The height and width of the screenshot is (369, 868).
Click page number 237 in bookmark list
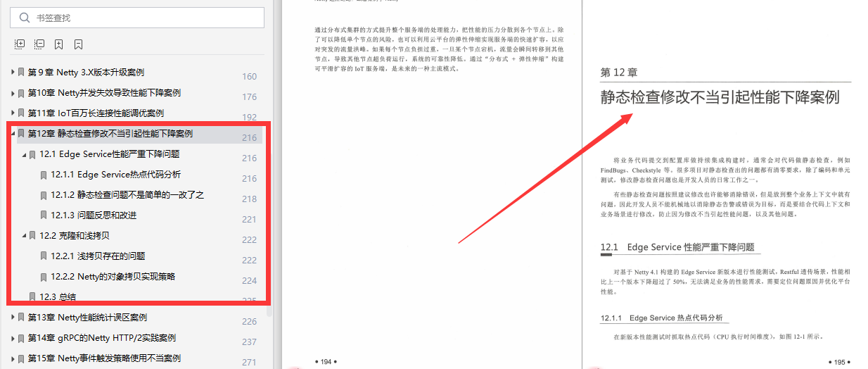coord(250,342)
